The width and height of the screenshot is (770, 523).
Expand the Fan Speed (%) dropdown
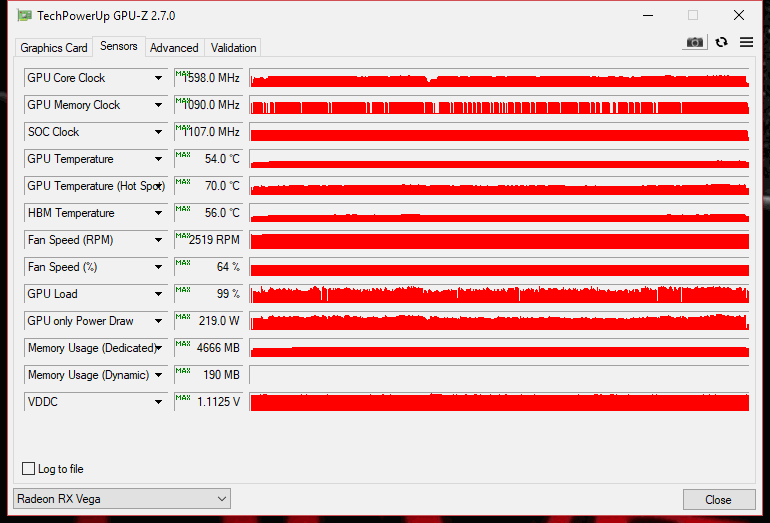(x=158, y=267)
